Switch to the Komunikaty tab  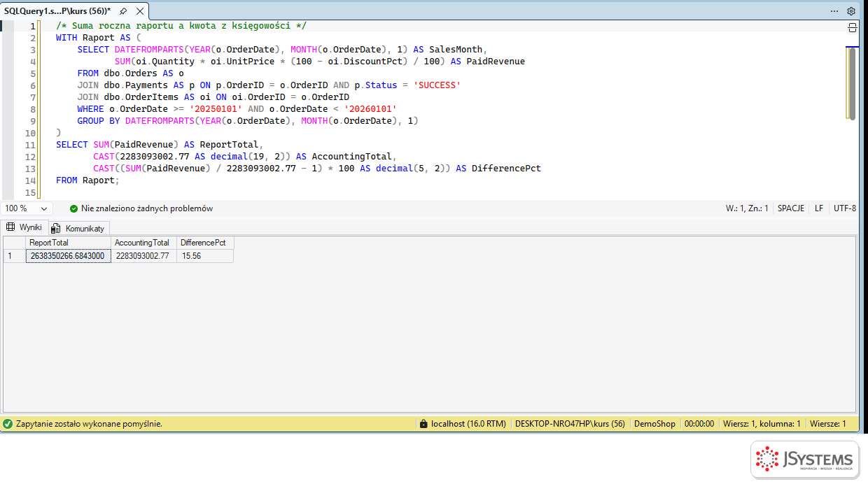(x=79, y=228)
